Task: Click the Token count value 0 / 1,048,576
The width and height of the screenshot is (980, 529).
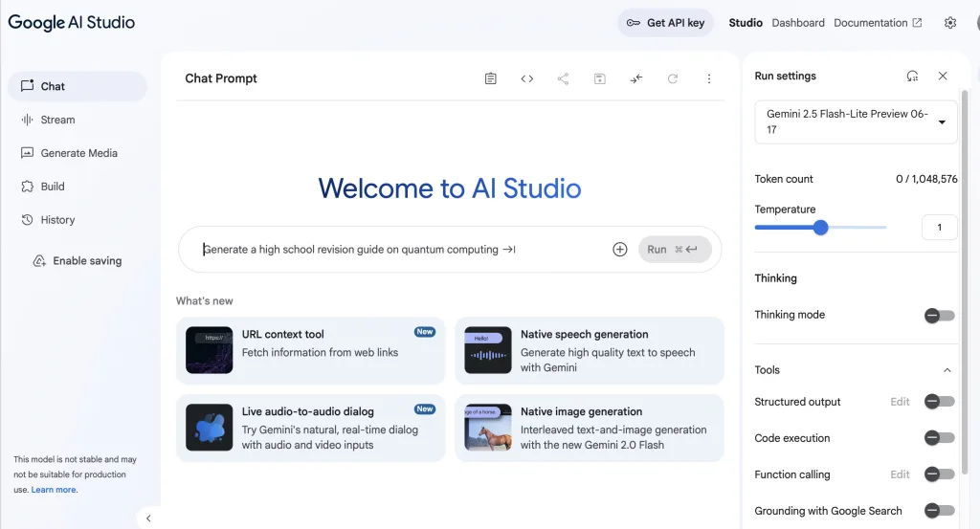Action: (x=926, y=179)
